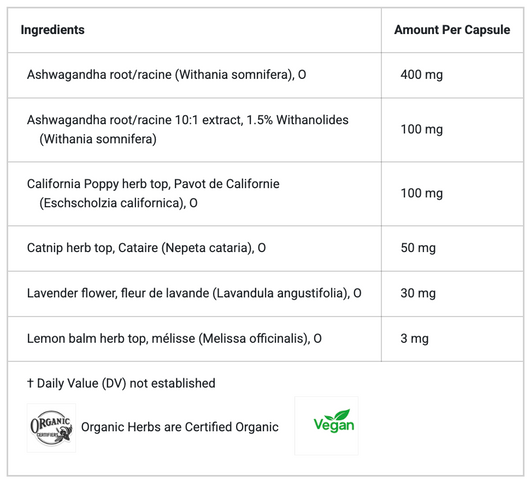Screen dimensions: 530x479
Task: Select the Ashwagandha root 400 mg row text
Action: tap(166, 74)
